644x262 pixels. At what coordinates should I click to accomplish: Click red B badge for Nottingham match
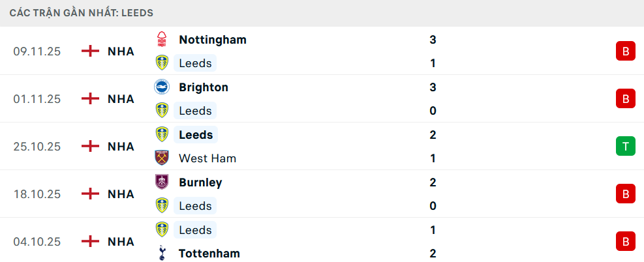(x=625, y=51)
